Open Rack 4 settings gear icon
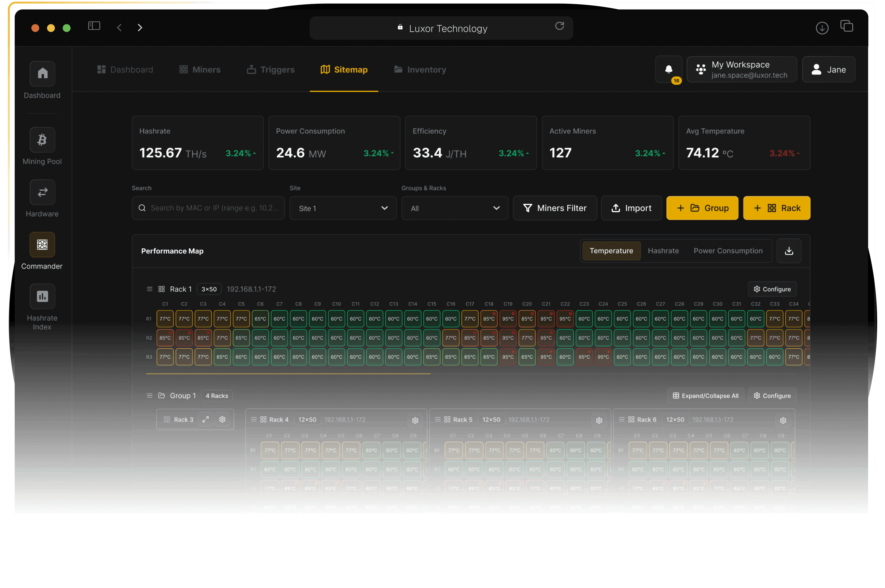885x588 pixels. [415, 420]
